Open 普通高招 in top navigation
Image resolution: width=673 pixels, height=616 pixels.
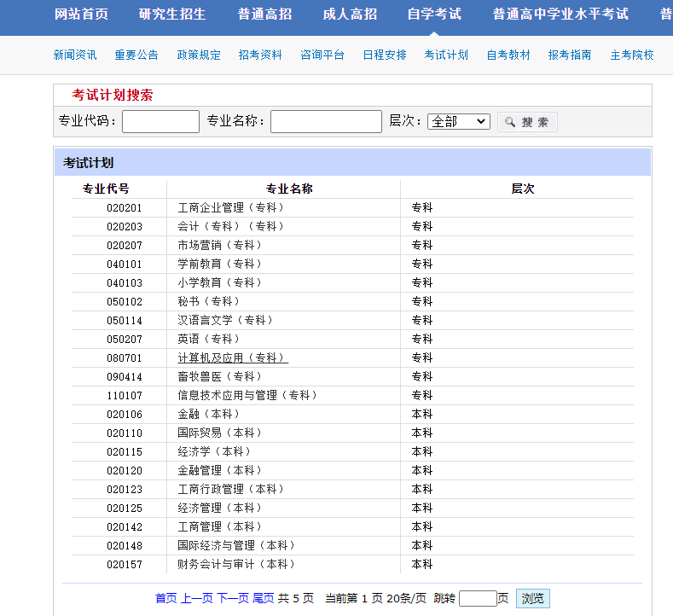264,15
